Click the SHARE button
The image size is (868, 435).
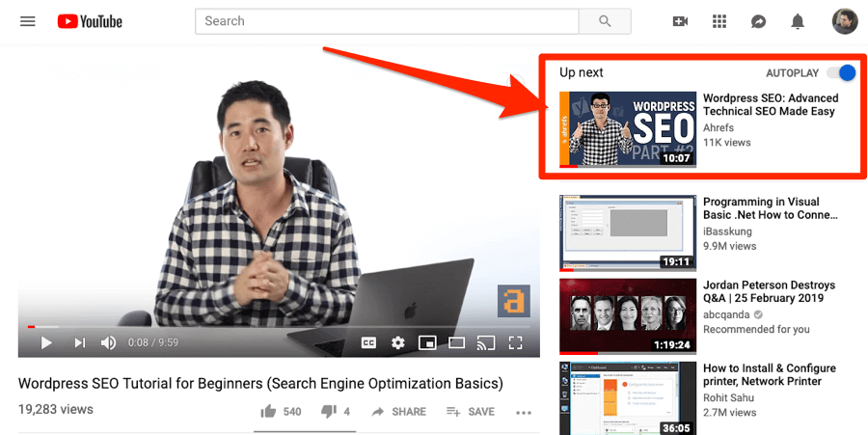pyautogui.click(x=398, y=412)
